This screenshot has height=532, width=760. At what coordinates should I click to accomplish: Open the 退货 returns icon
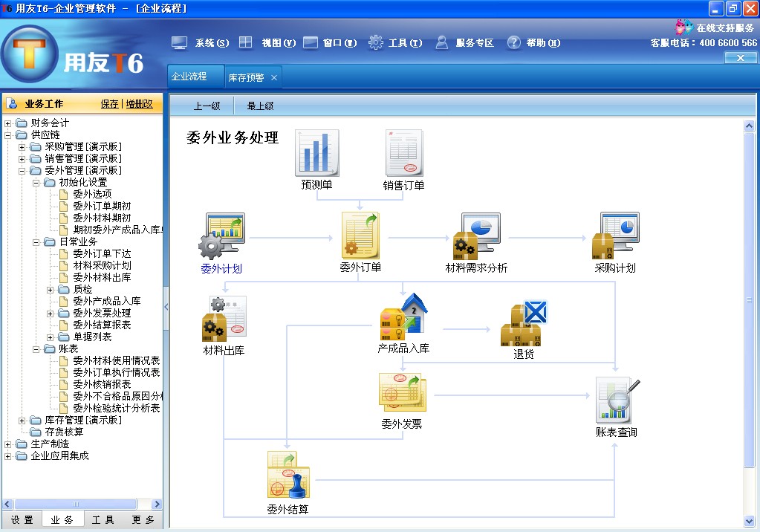524,323
